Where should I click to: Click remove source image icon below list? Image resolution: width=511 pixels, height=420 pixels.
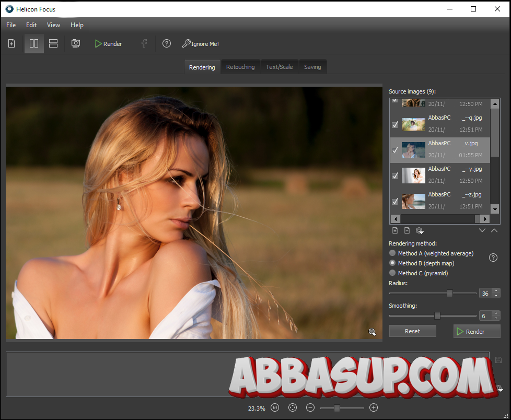(407, 230)
